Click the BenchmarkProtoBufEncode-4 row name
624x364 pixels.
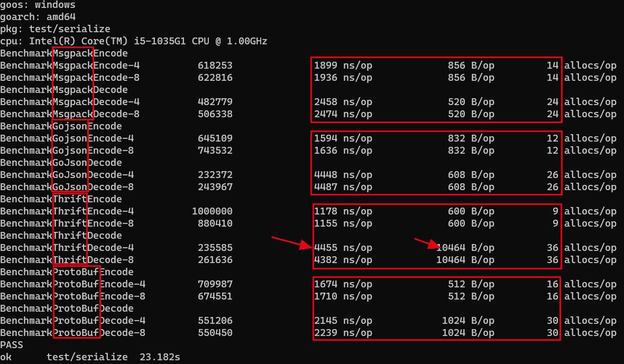pyautogui.click(x=72, y=284)
